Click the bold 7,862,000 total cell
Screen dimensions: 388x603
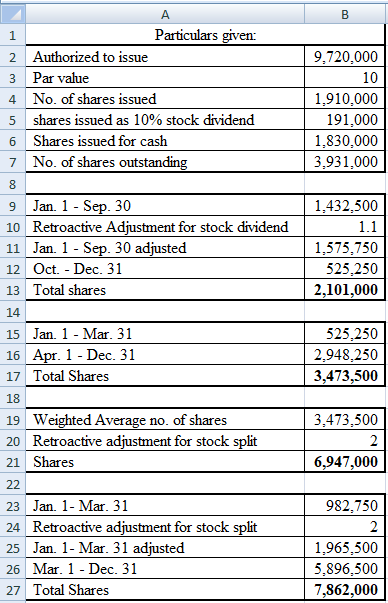pos(345,590)
